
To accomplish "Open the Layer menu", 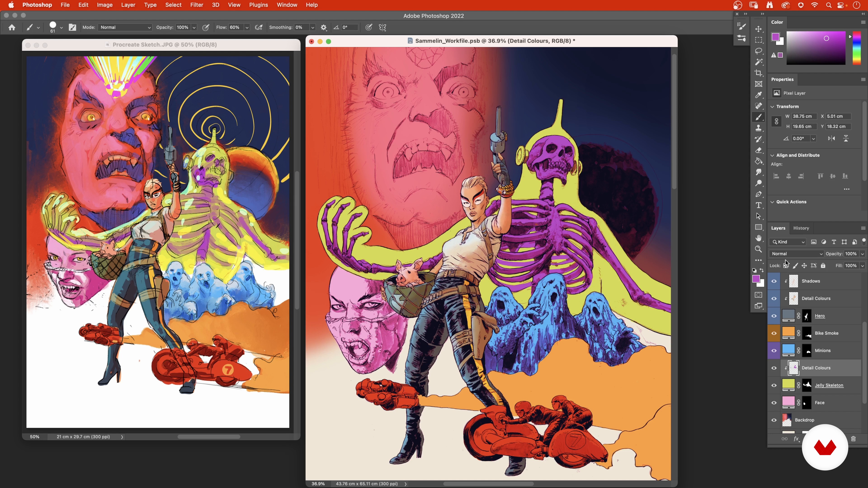I will tap(128, 5).
